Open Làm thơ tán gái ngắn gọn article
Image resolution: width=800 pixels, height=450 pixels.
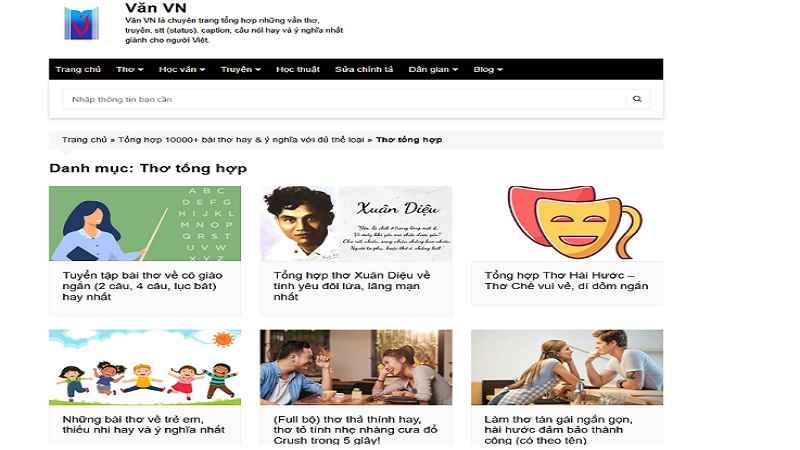click(x=558, y=430)
